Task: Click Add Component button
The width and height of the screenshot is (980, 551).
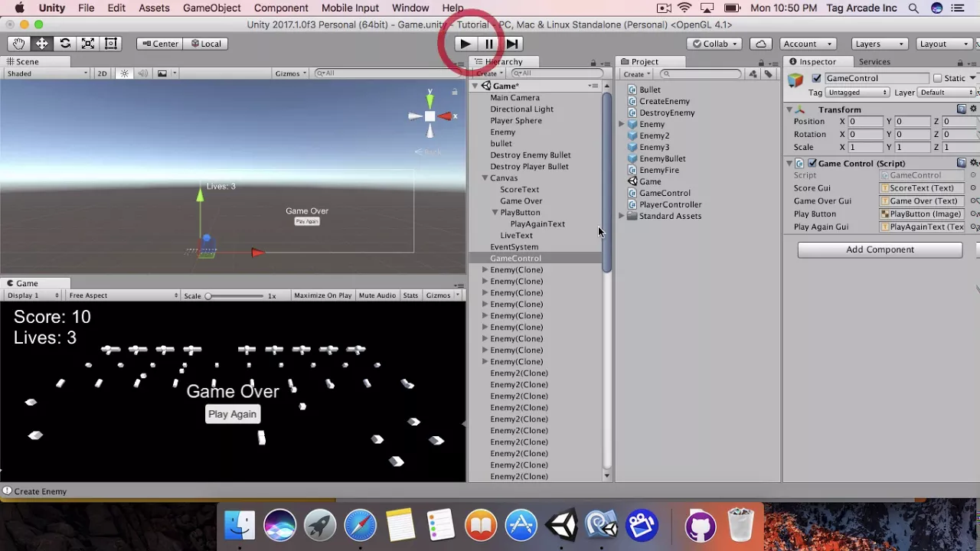Action: pyautogui.click(x=880, y=249)
